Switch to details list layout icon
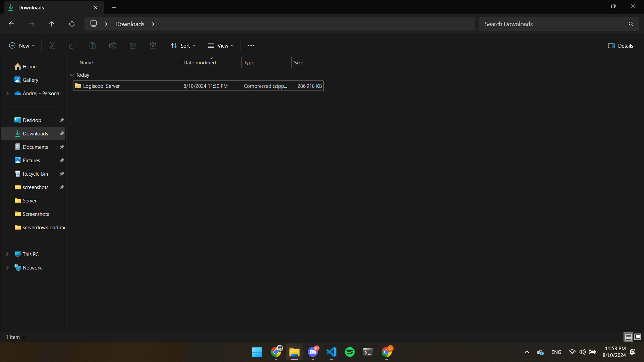Viewport: 644px width, 362px height. (x=628, y=337)
